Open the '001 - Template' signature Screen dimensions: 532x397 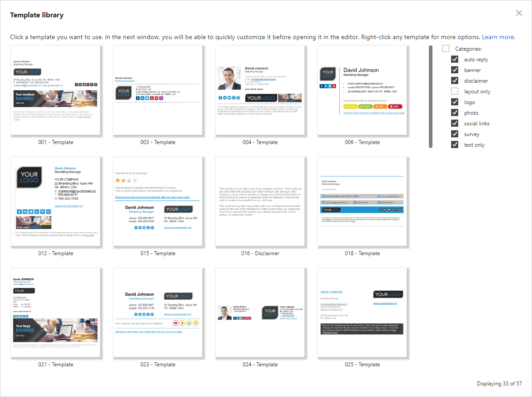pyautogui.click(x=55, y=90)
